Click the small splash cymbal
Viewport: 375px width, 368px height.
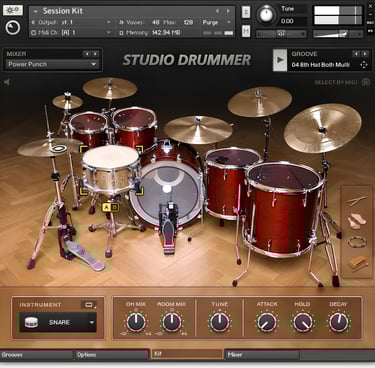(x=67, y=102)
